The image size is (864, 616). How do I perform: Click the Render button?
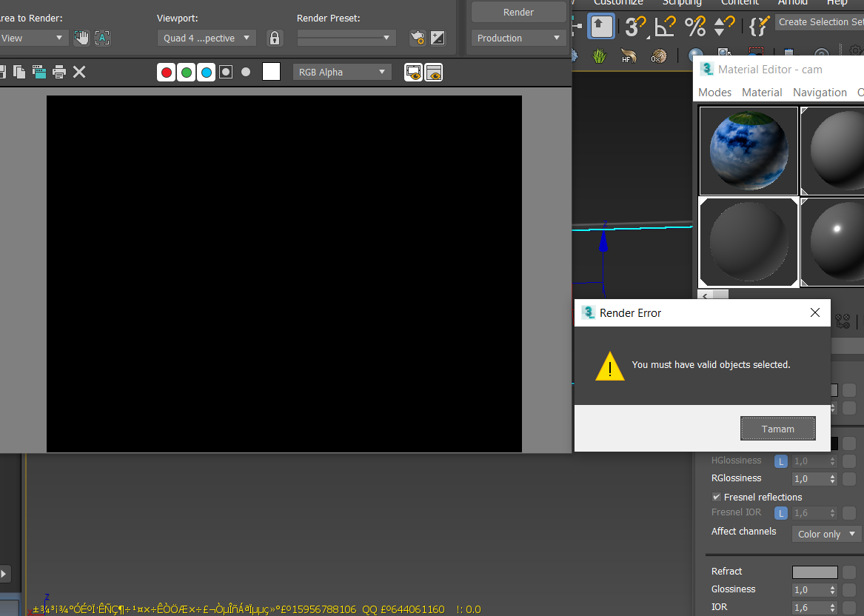(x=518, y=12)
